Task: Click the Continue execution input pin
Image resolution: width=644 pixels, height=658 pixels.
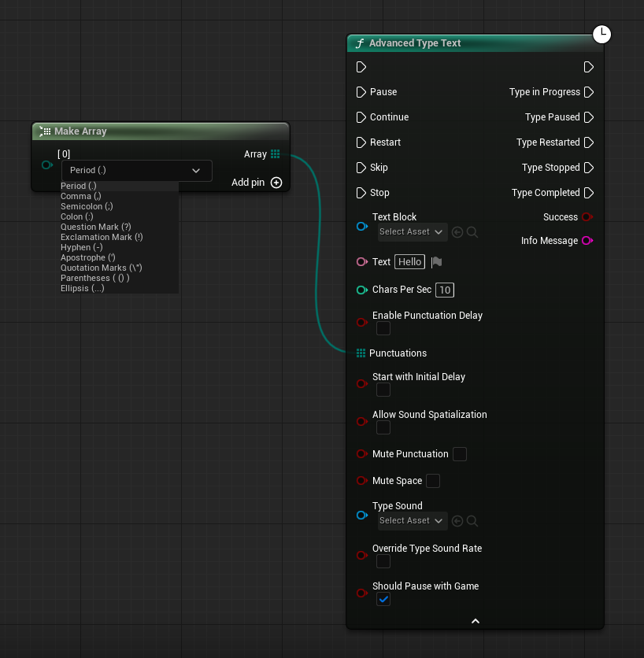Action: point(361,117)
